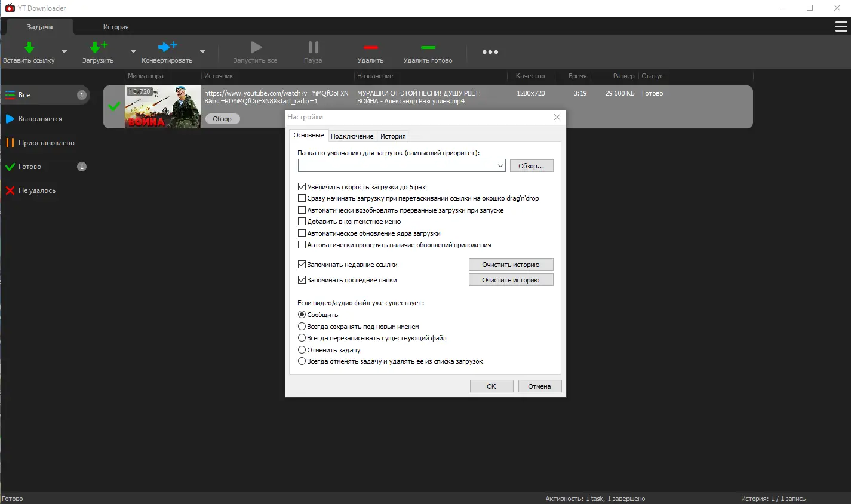The image size is (851, 504).
Task: Switch to the Подключение settings tab
Action: [352, 136]
